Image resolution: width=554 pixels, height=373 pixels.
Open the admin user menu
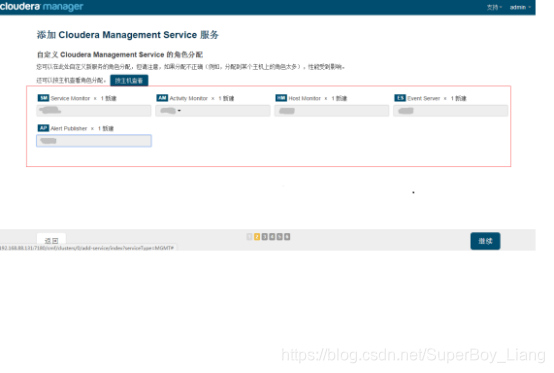pyautogui.click(x=520, y=7)
